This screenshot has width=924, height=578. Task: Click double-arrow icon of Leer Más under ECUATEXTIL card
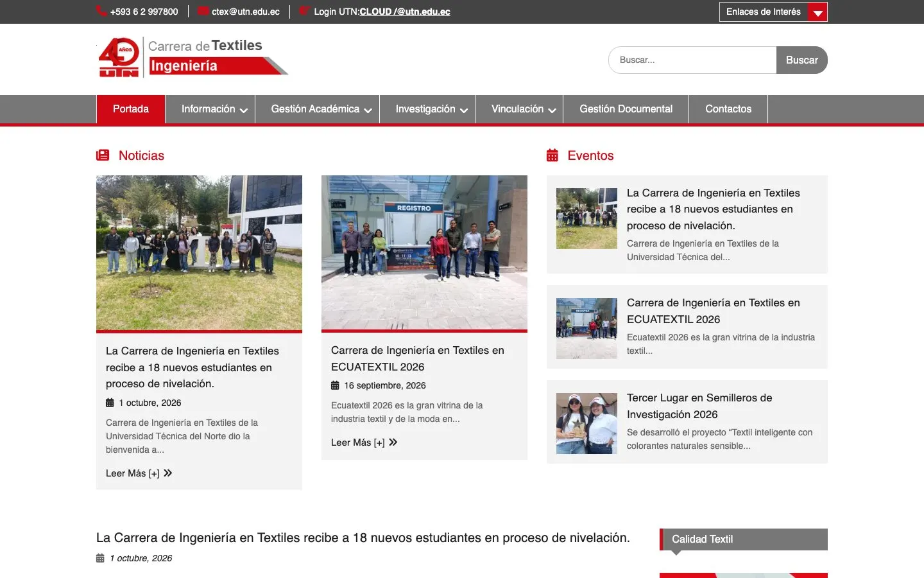click(x=393, y=442)
